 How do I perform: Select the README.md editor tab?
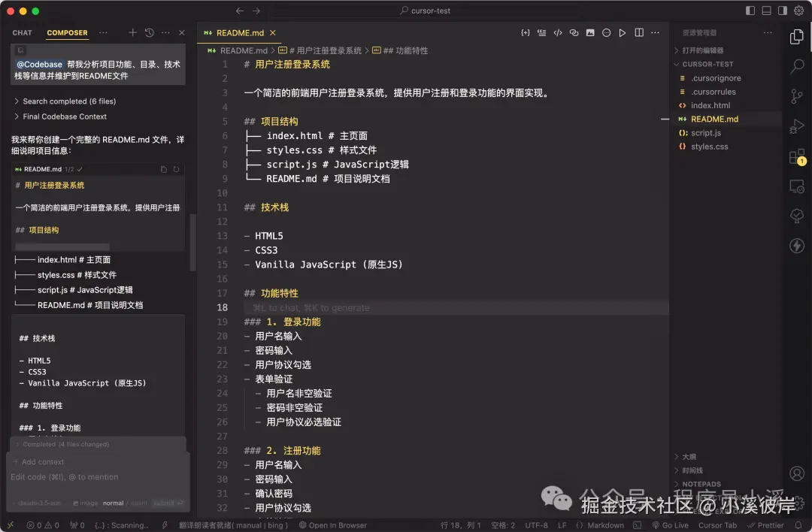click(239, 33)
